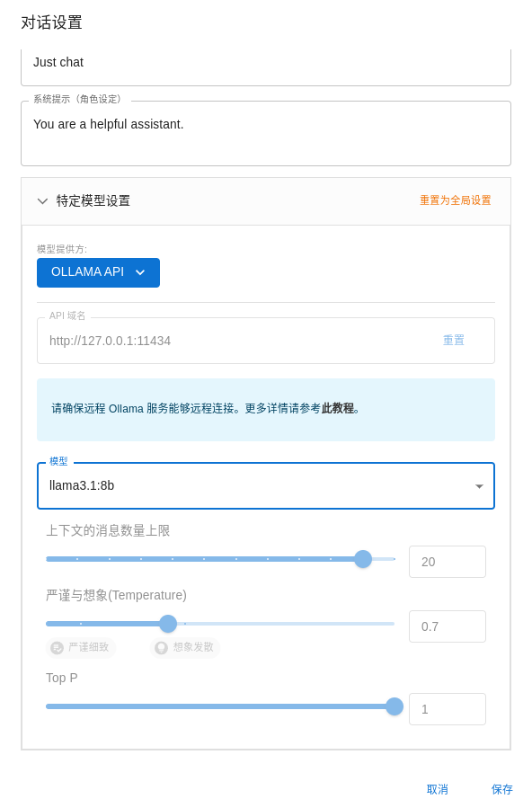532x808 pixels.
Task: Click the Top P value field 1
Action: (x=447, y=709)
